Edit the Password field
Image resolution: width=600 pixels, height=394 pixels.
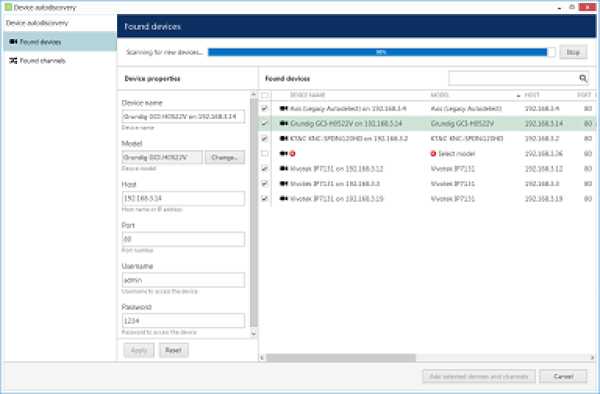pos(183,321)
